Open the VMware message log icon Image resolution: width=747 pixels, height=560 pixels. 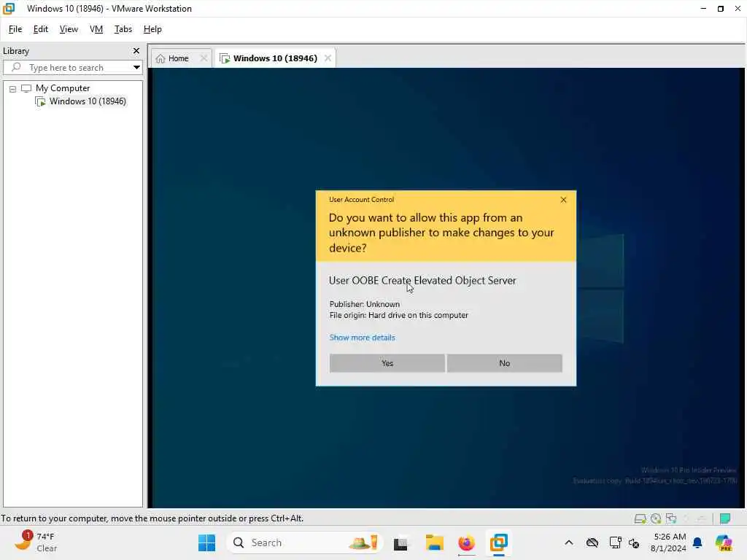(x=725, y=518)
